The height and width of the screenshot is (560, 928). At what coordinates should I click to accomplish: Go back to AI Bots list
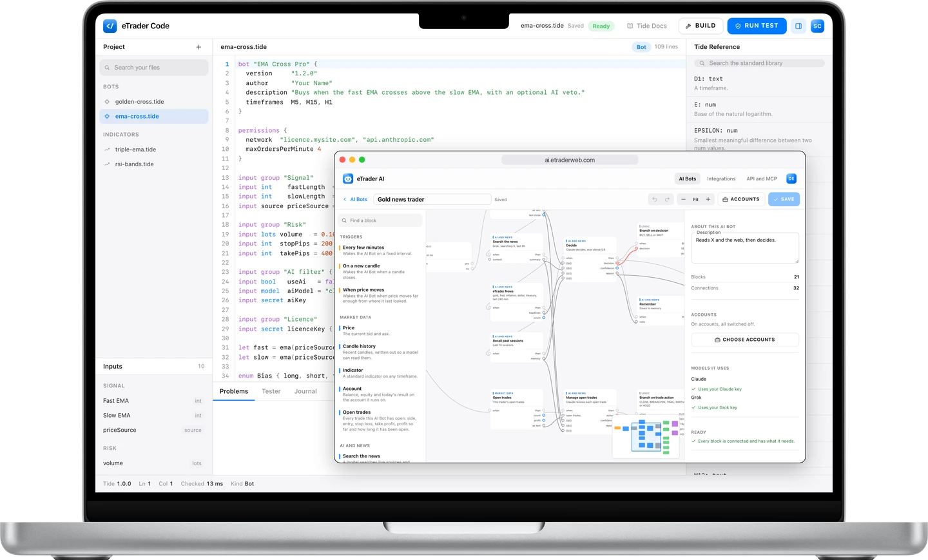point(355,200)
